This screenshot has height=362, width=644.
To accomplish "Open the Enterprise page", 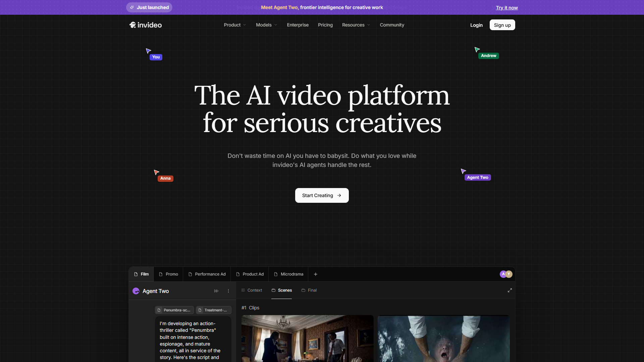I will tap(298, 25).
